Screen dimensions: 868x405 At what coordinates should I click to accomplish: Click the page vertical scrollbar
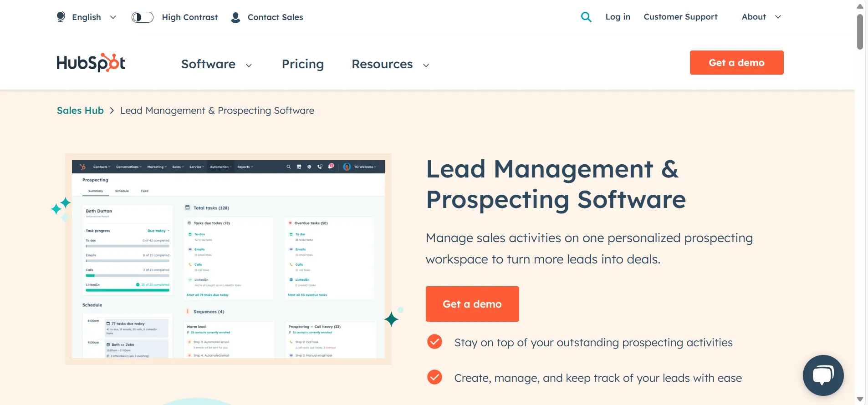pyautogui.click(x=860, y=32)
